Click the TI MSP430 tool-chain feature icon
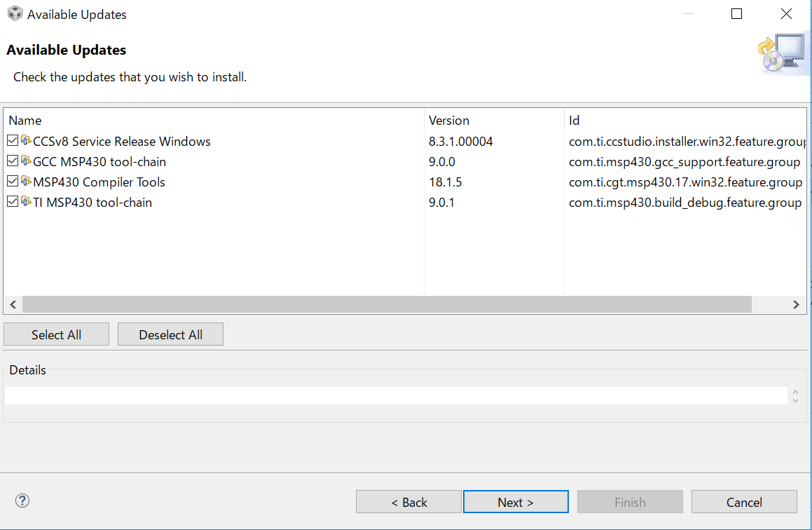The image size is (812, 530). point(26,202)
